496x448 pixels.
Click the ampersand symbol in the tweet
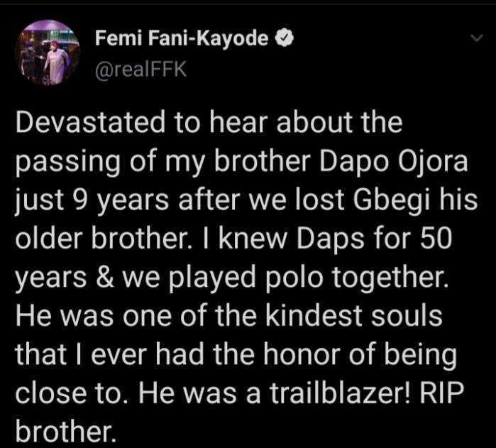pos(105,278)
